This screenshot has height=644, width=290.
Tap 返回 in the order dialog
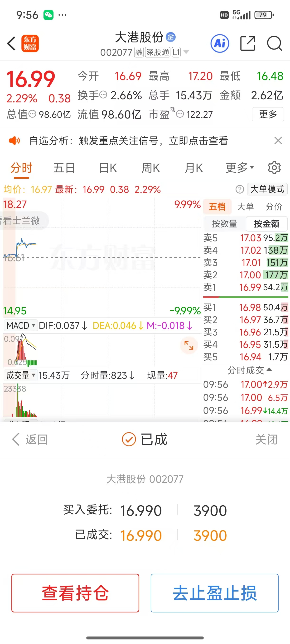tap(30, 439)
